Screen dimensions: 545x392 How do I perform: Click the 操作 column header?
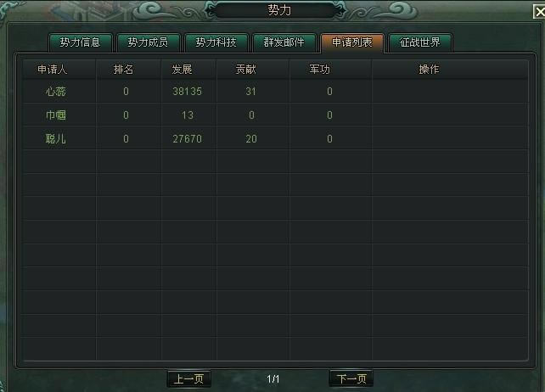click(430, 70)
